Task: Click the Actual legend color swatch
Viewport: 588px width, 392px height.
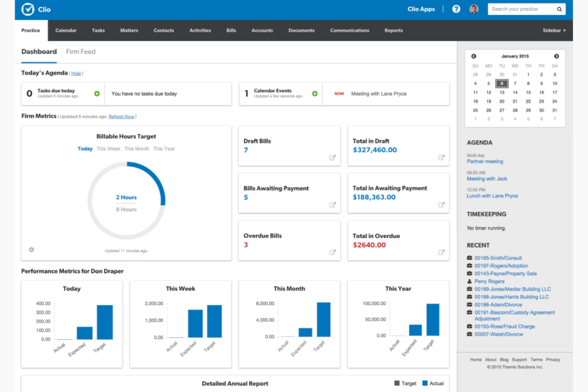Action: [x=425, y=383]
